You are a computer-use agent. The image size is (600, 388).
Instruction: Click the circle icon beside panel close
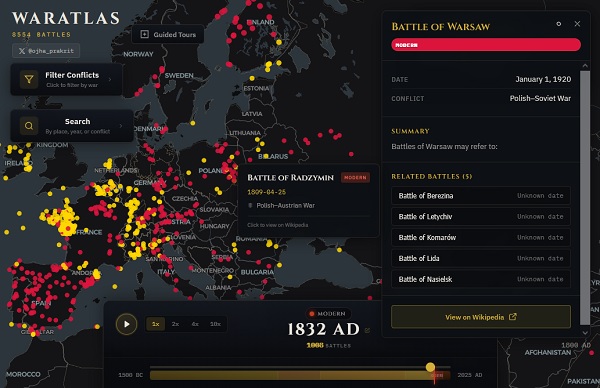(x=559, y=24)
